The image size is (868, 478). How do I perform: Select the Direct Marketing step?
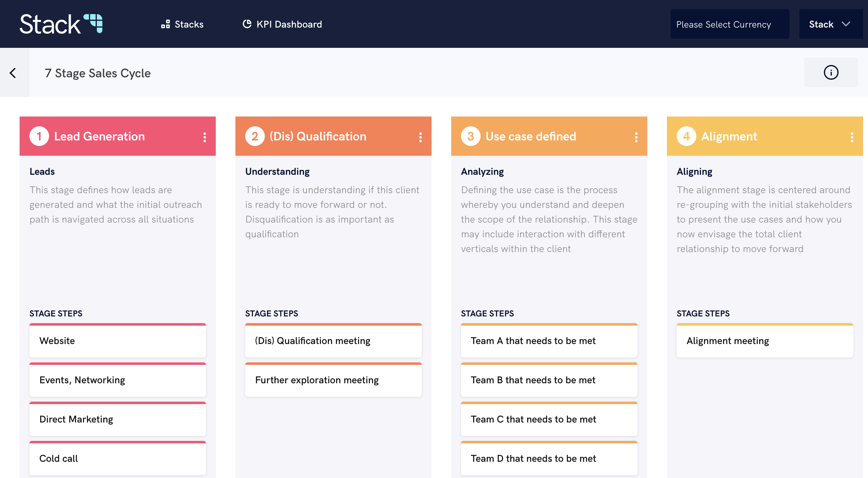pyautogui.click(x=117, y=419)
